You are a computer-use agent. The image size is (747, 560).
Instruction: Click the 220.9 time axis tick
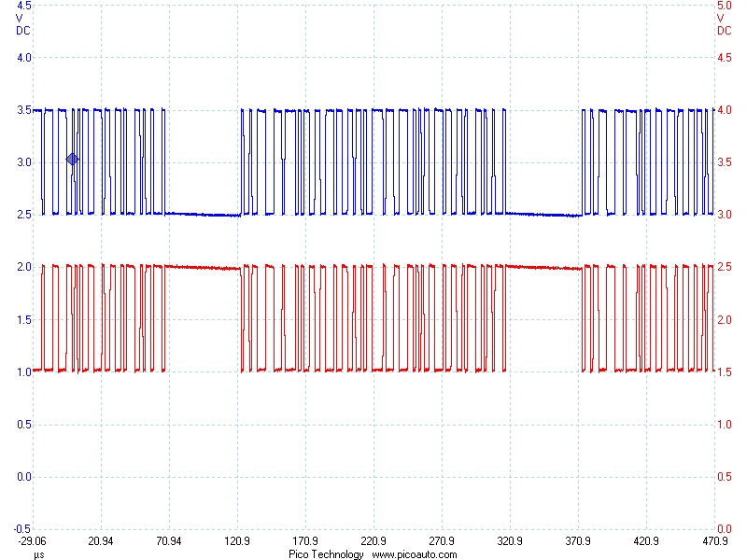(373, 541)
